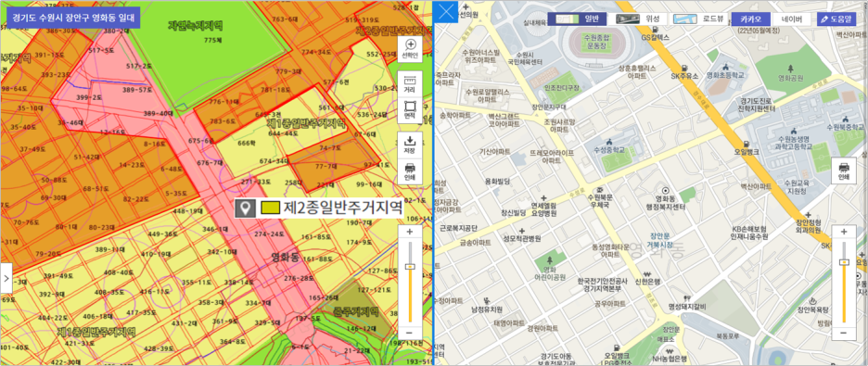Screen dimensions: 868x366
Task: Zoom in on the zoning map
Action: 410,232
